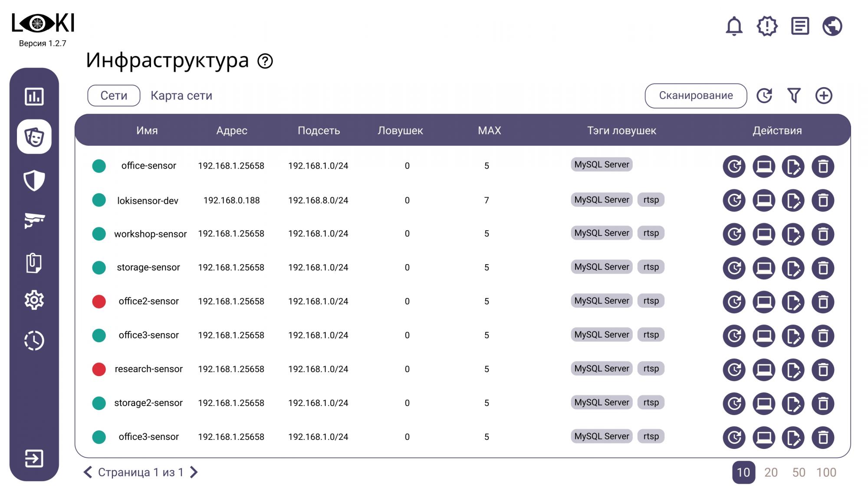Viewport: 868px width, 488px height.
Task: Open the filter funnel icon
Action: point(794,95)
